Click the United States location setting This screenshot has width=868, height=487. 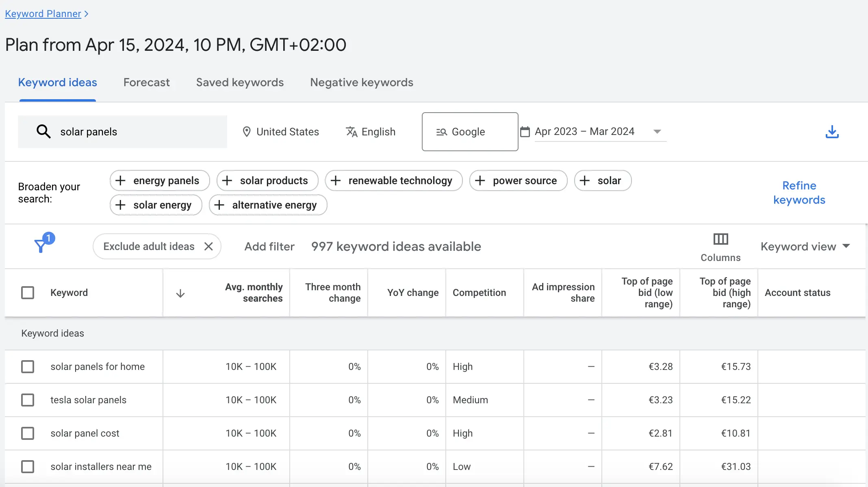[281, 132]
